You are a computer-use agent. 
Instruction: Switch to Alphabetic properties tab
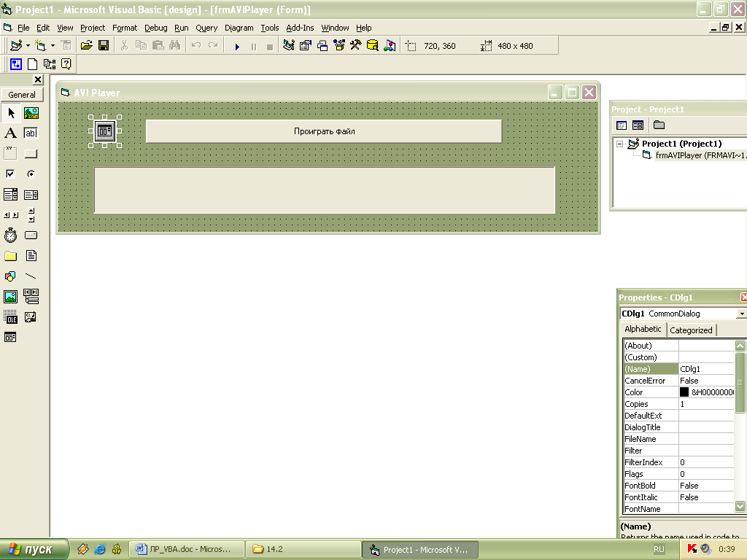[x=643, y=329]
